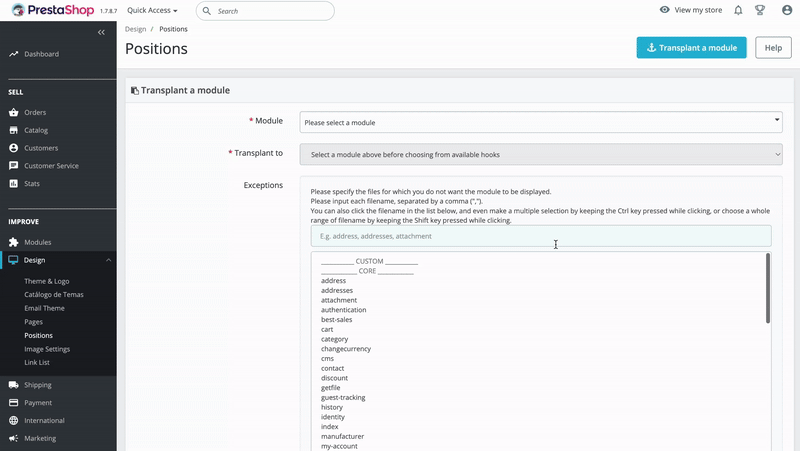Go to Orders menu
800x451 pixels.
(x=35, y=112)
